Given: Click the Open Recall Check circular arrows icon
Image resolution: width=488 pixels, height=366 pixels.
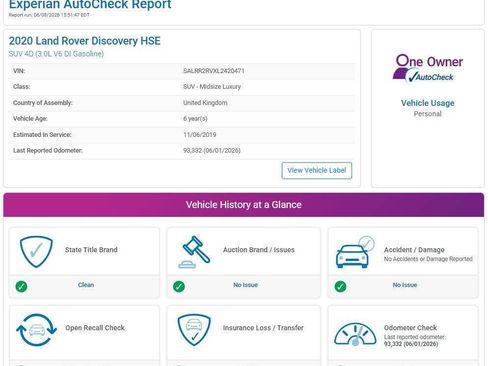Looking at the screenshot, I should coord(37,330).
